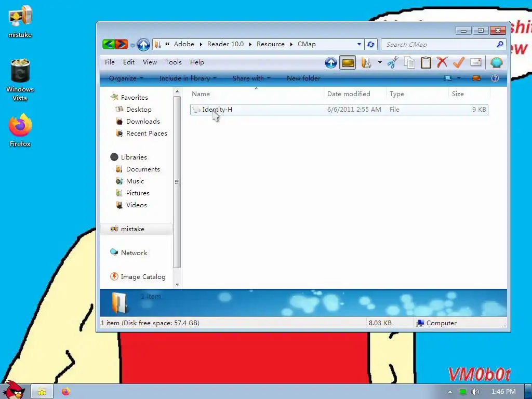
Task: Click Resource in the breadcrumb path
Action: tap(270, 44)
